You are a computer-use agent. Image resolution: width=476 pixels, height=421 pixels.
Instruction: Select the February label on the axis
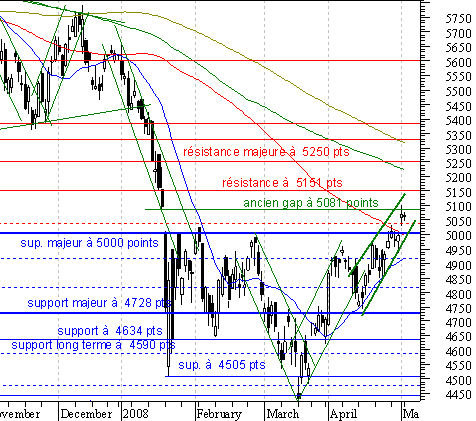pyautogui.click(x=219, y=414)
